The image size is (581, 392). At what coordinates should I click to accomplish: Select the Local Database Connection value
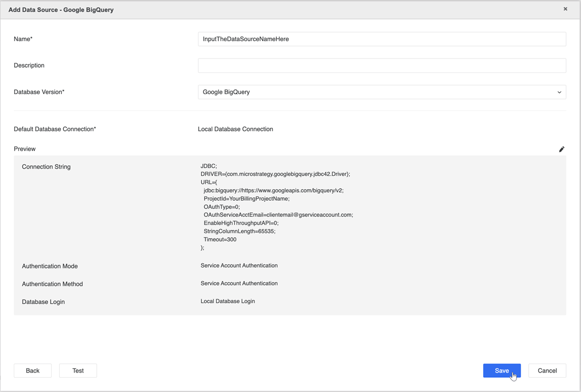(236, 129)
